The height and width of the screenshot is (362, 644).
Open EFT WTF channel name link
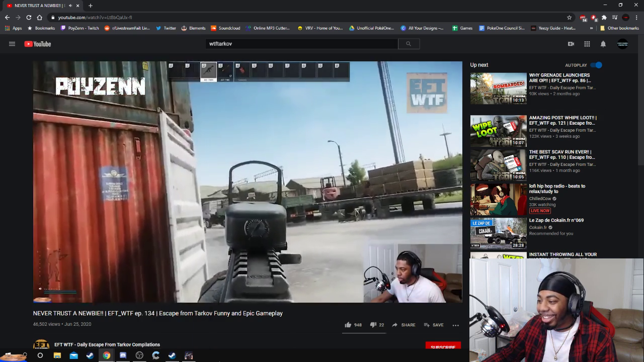click(107, 344)
